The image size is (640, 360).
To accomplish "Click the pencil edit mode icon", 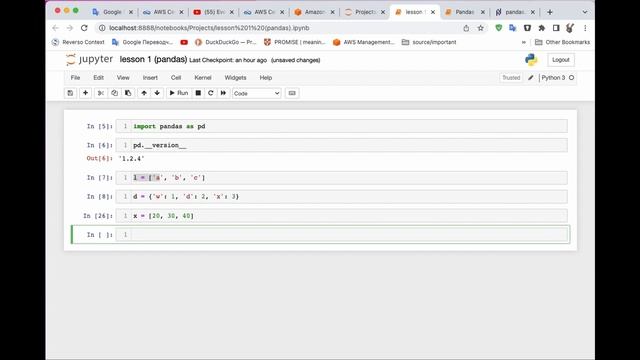I will (x=531, y=78).
